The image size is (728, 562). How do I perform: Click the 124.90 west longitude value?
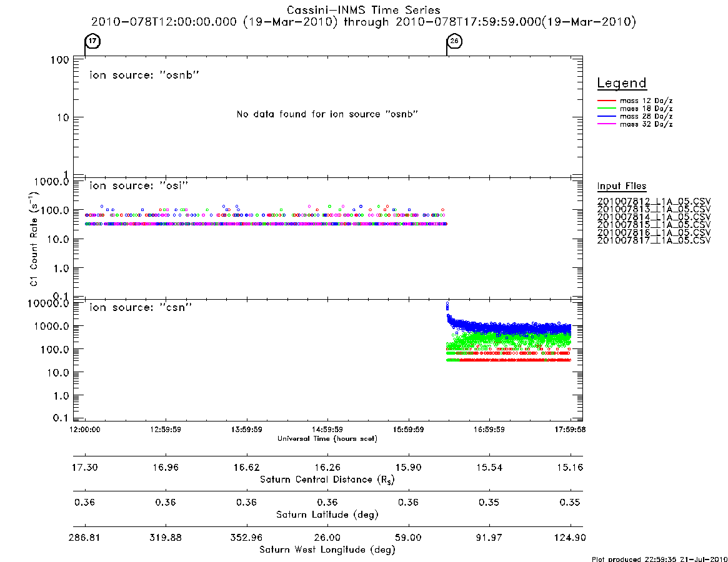570,538
